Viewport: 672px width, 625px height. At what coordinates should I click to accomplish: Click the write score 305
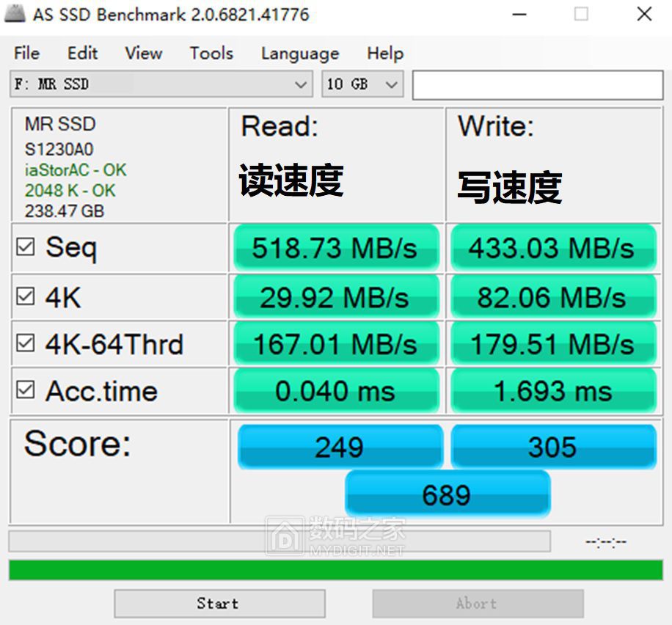click(x=553, y=447)
